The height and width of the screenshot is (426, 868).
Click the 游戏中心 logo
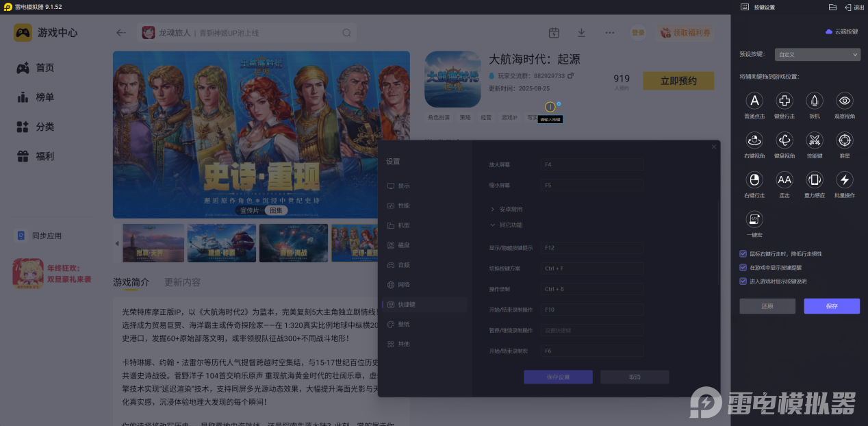[23, 32]
